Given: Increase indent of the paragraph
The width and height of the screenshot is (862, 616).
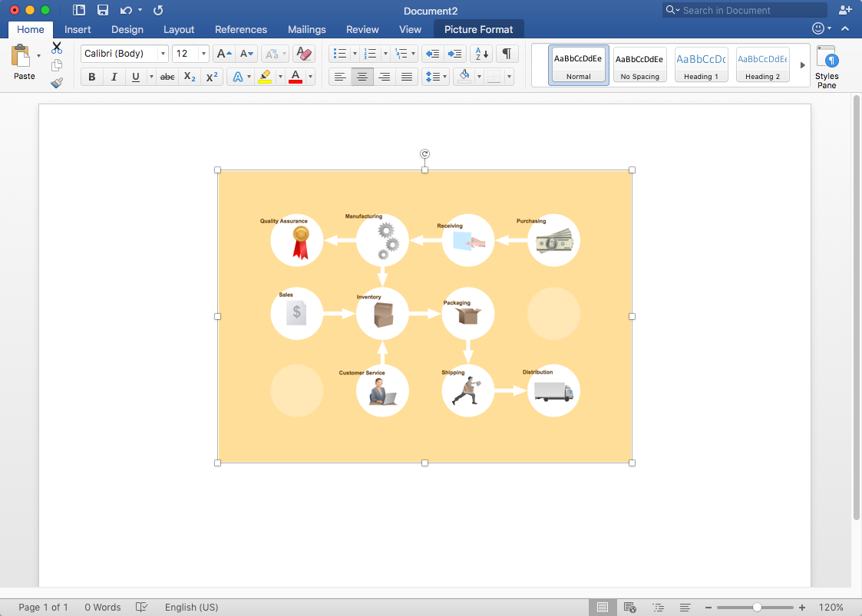Looking at the screenshot, I should click(455, 54).
